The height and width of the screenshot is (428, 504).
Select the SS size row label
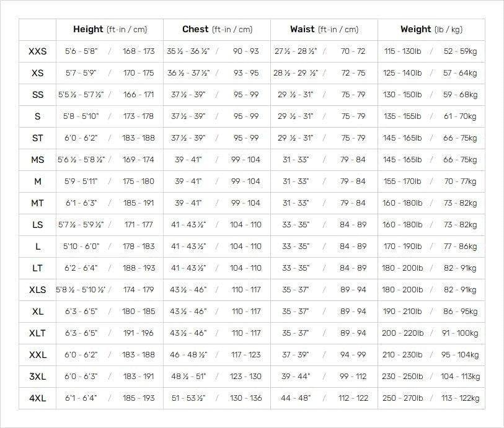point(38,95)
